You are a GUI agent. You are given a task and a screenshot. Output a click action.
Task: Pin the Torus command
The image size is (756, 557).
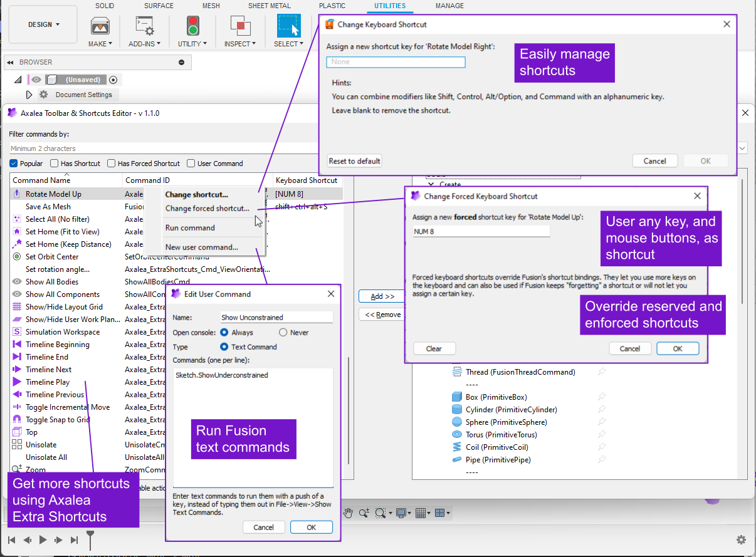pyautogui.click(x=602, y=435)
